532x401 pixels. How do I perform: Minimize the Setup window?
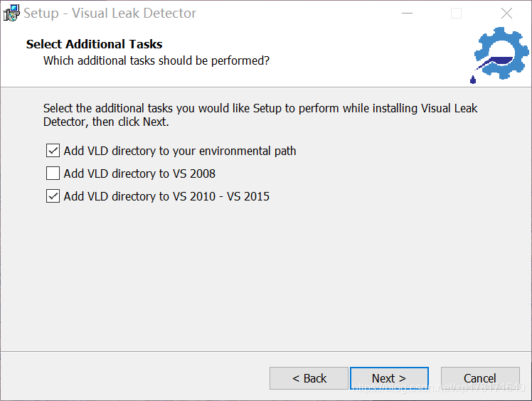point(406,13)
